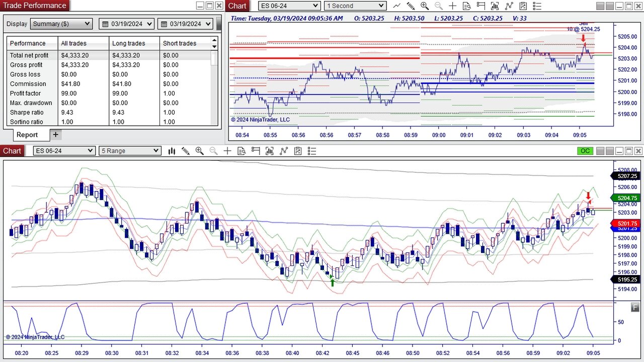Click the Max. drawdown row label
The image size is (644, 362).
tap(31, 103)
